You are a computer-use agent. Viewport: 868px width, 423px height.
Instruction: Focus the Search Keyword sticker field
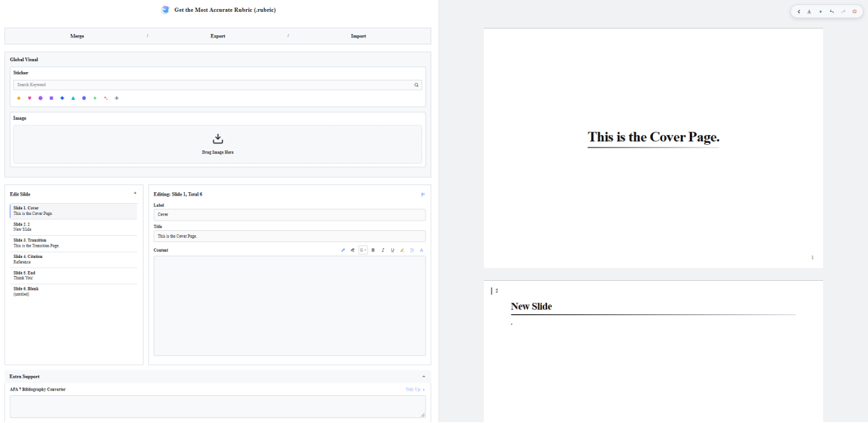coord(218,85)
